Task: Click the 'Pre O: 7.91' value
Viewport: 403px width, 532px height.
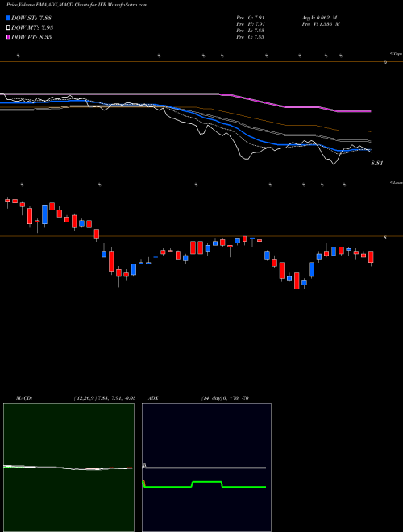Action: [251, 18]
